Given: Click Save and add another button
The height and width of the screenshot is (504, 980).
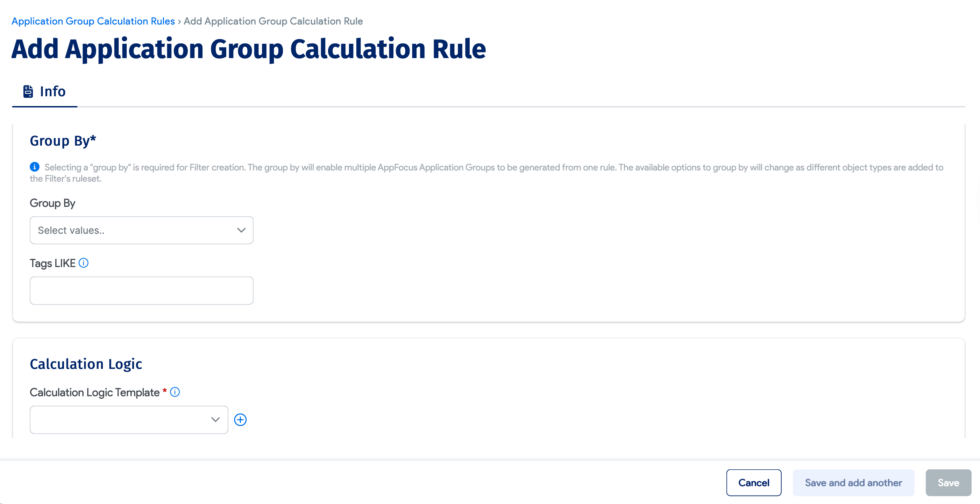Looking at the screenshot, I should (853, 483).
